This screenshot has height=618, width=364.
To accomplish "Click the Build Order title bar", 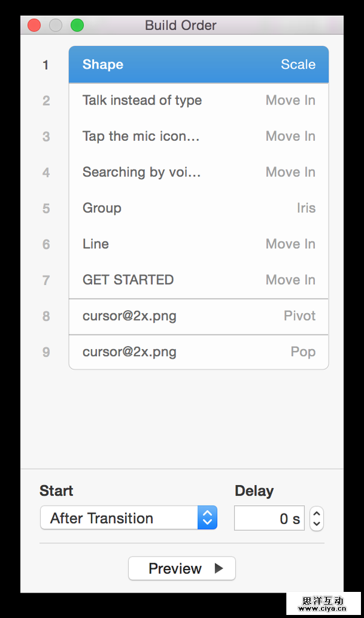I will [181, 25].
